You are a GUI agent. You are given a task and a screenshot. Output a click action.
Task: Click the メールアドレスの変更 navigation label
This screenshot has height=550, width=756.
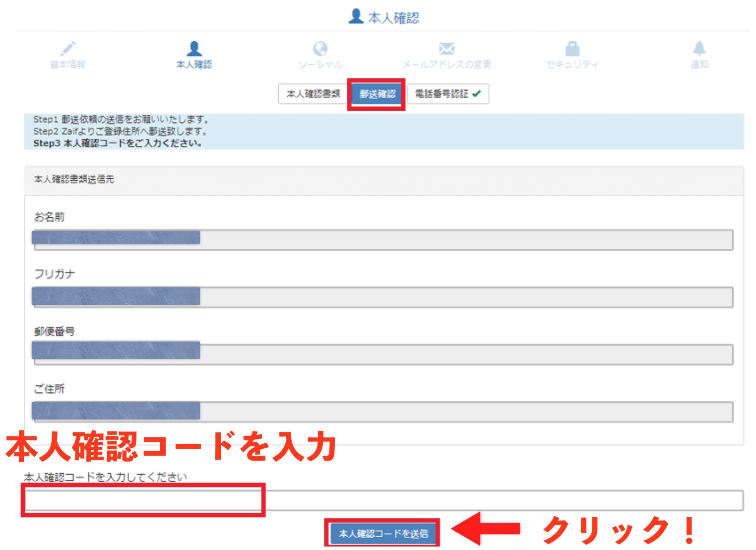(x=447, y=63)
